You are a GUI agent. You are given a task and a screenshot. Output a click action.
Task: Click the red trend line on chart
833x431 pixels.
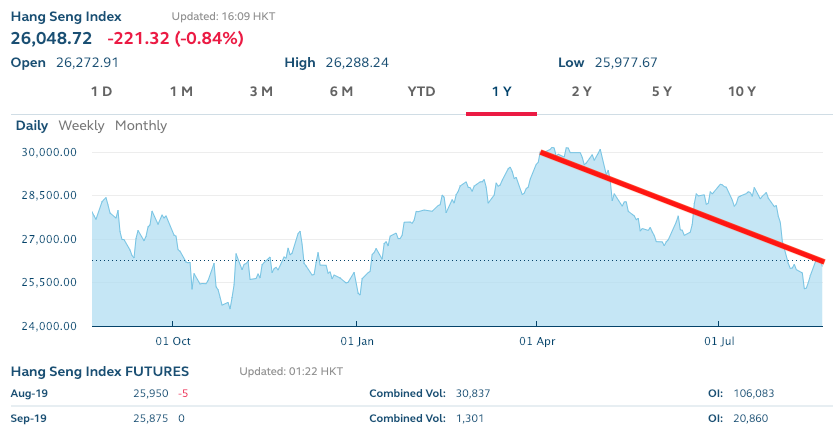pyautogui.click(x=680, y=207)
